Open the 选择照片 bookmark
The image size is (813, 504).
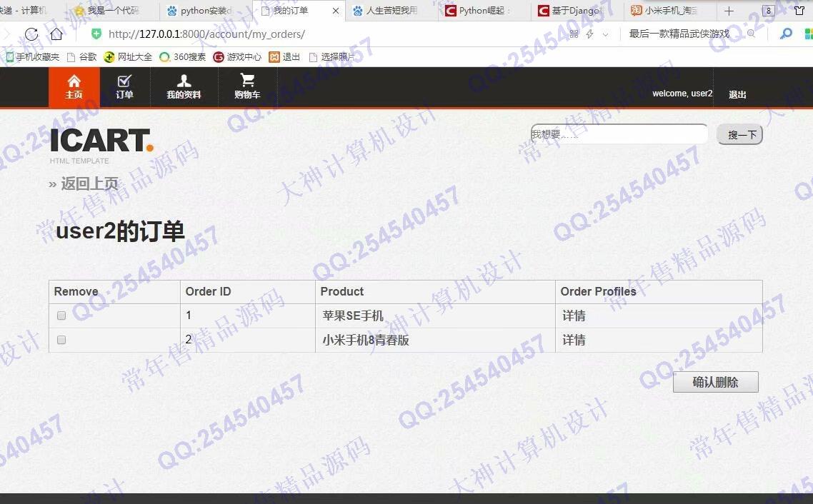[331, 57]
